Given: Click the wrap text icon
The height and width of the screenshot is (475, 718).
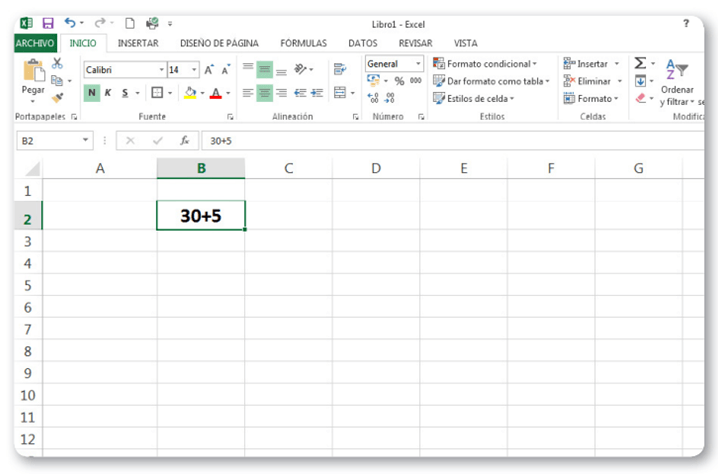Looking at the screenshot, I should click(340, 69).
